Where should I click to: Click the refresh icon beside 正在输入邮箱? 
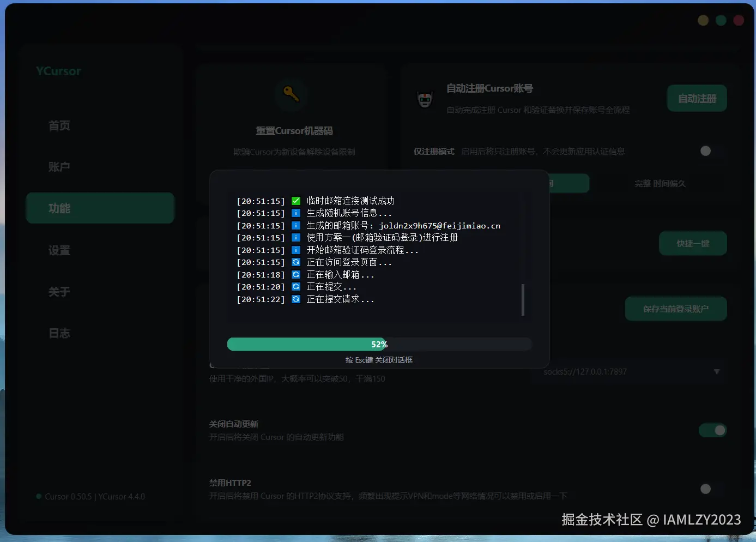click(296, 274)
